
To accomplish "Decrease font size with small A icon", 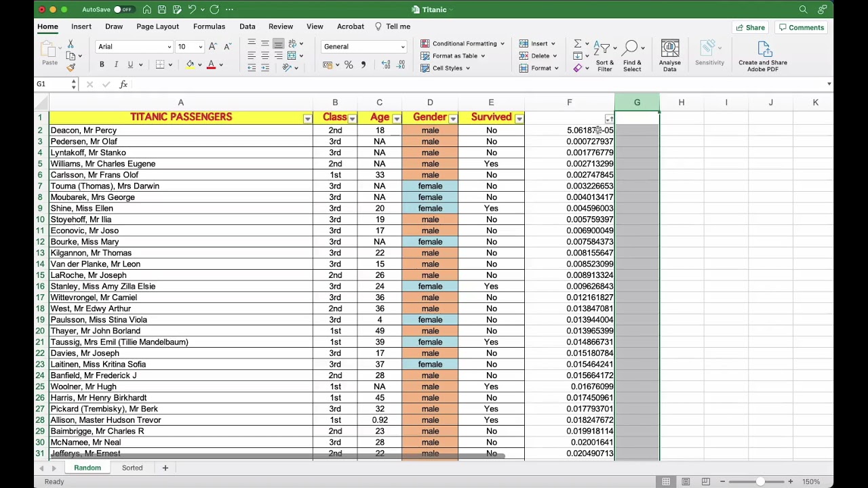I will click(x=227, y=46).
